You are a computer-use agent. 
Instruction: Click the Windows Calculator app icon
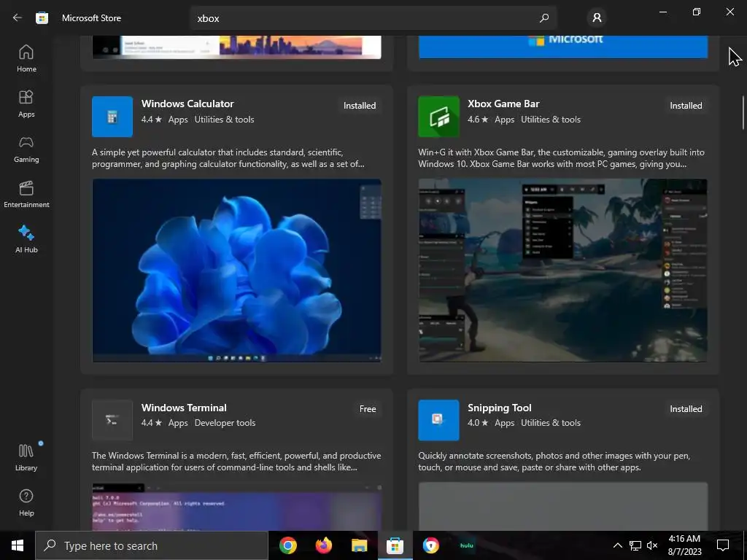(112, 117)
